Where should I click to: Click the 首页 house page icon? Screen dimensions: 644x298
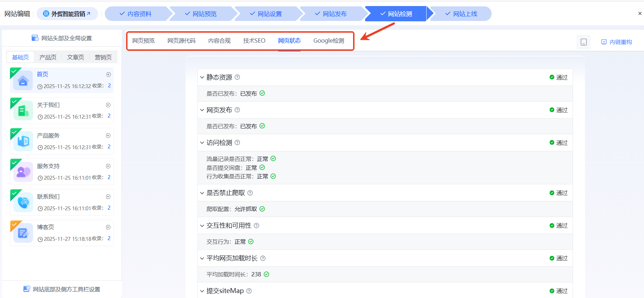pos(23,81)
